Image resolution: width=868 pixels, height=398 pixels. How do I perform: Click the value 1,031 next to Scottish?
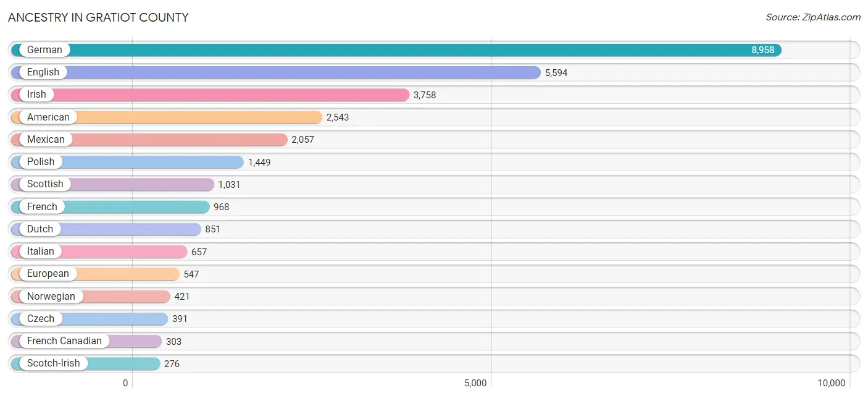tap(230, 185)
